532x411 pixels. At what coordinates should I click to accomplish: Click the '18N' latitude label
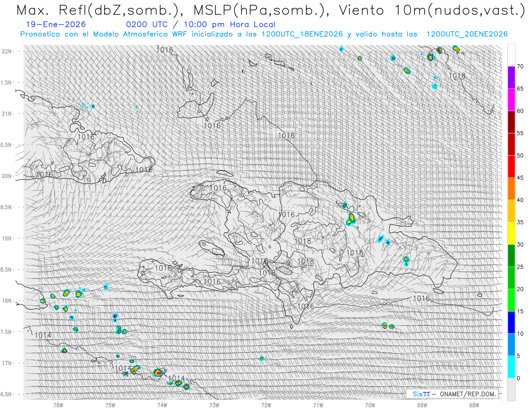tap(6, 301)
